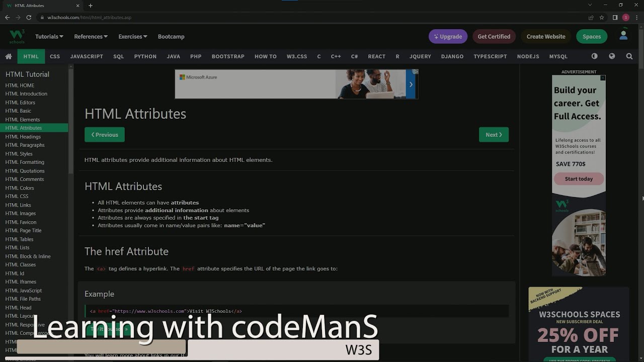This screenshot has width=644, height=362.
Task: Open the tab search dropdown arrow
Action: pos(590,5)
